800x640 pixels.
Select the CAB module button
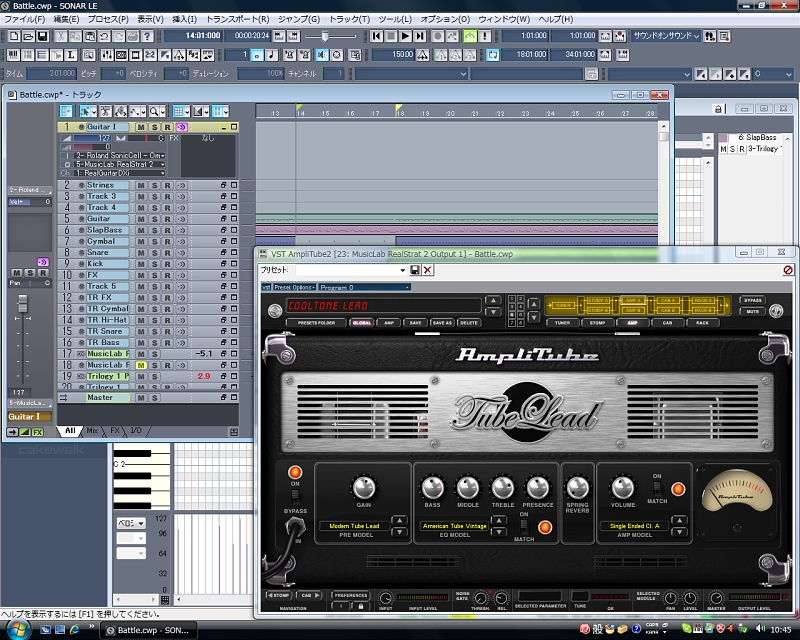[667, 323]
